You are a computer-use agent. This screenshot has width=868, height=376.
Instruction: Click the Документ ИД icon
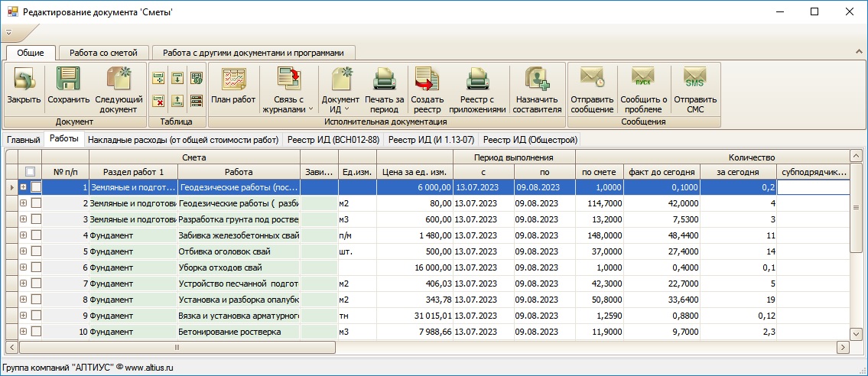(x=342, y=79)
